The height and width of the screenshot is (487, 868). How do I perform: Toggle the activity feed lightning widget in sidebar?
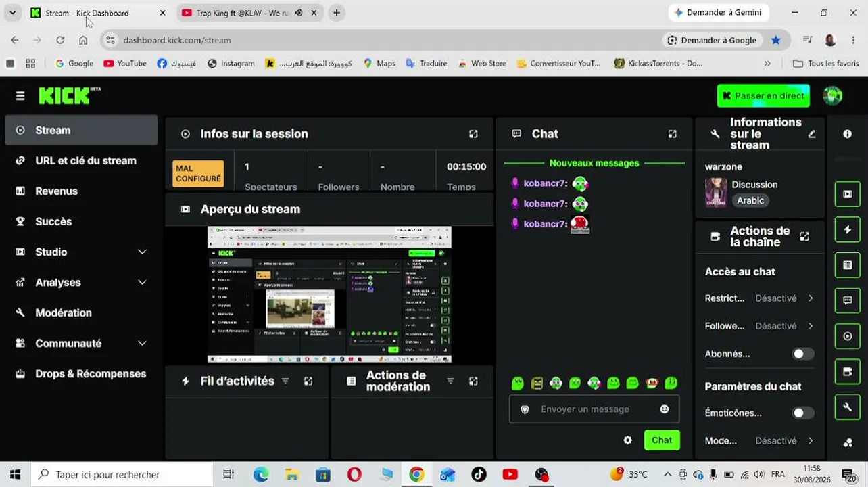[x=848, y=230]
